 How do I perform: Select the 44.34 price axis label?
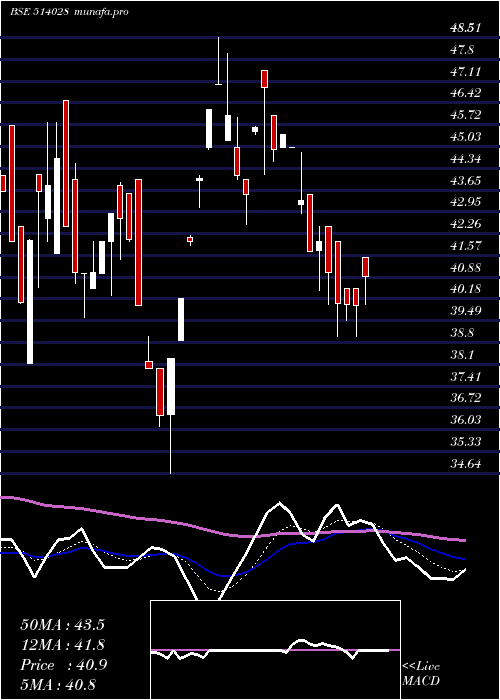(466, 158)
